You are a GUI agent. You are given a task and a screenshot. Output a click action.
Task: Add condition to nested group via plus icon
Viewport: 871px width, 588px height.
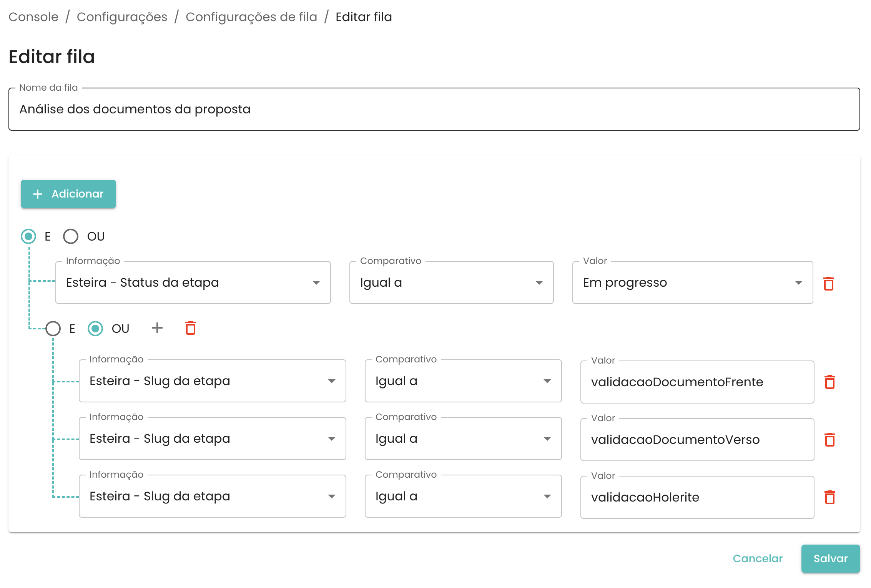(157, 328)
